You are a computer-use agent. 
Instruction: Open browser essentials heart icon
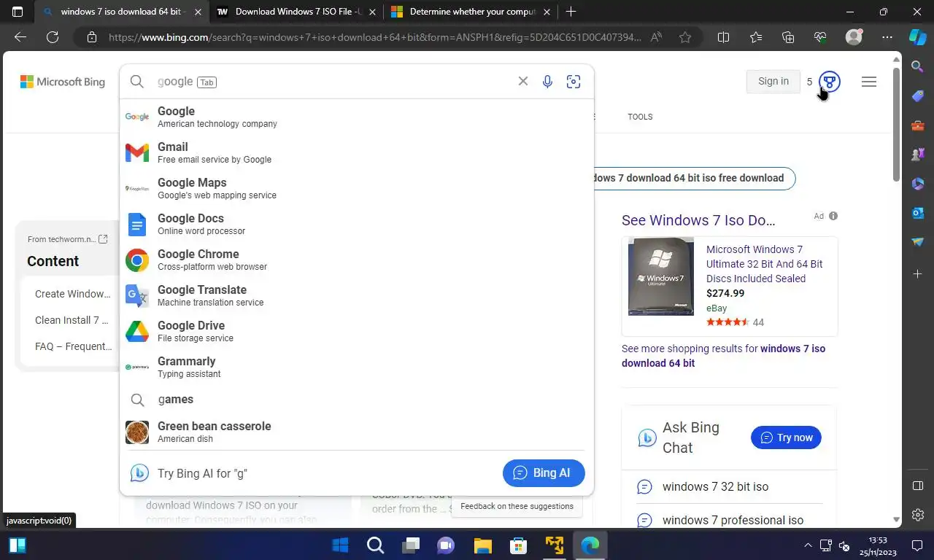pos(820,37)
